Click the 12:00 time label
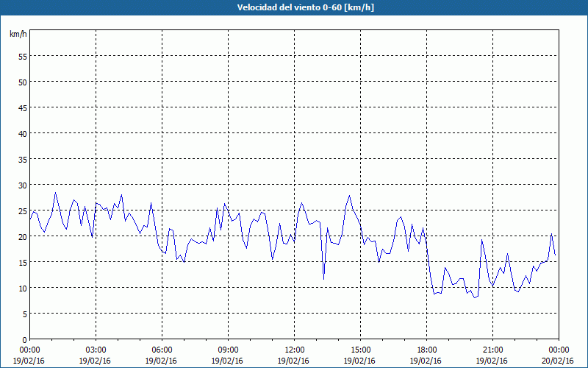588x368 pixels. click(295, 350)
